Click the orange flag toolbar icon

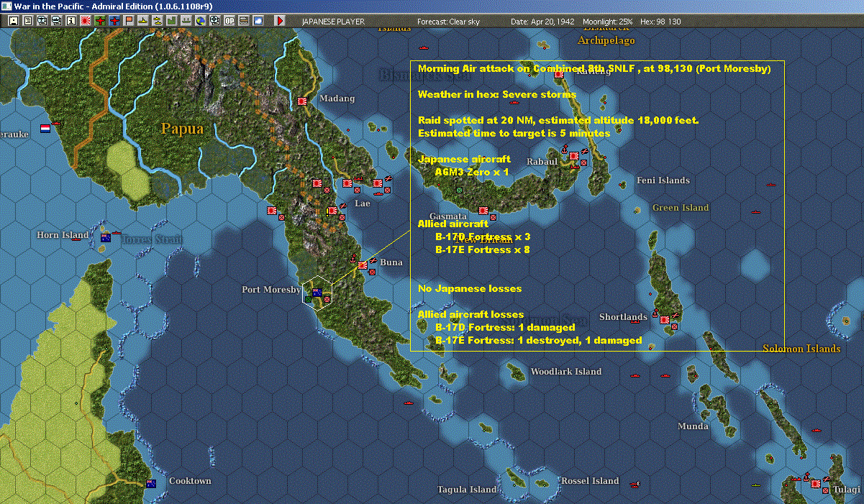[129, 21]
